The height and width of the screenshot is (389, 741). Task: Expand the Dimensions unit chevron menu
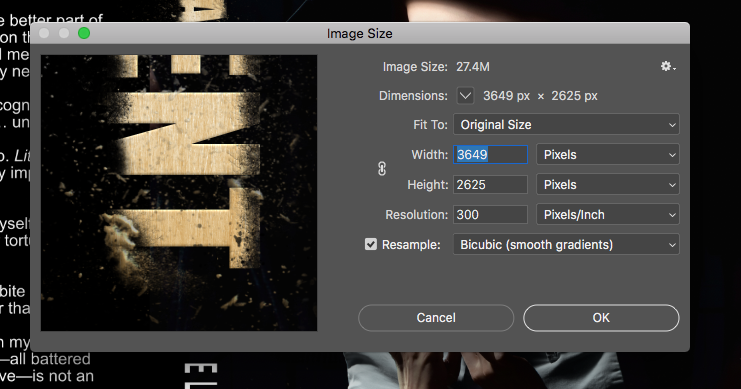(465, 96)
